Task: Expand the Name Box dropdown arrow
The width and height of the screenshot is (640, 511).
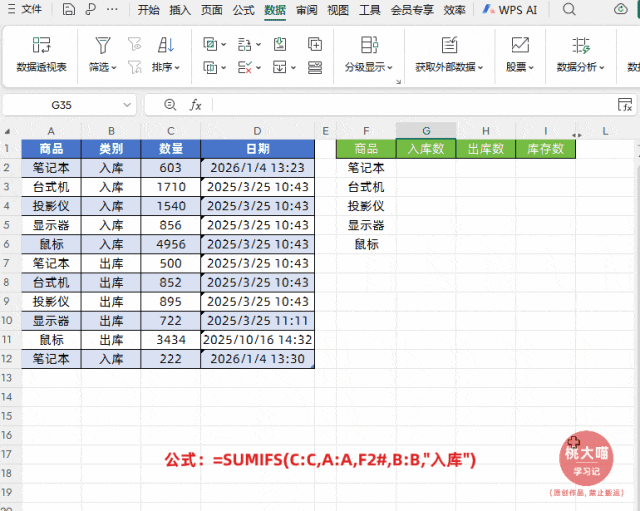Action: tap(127, 105)
